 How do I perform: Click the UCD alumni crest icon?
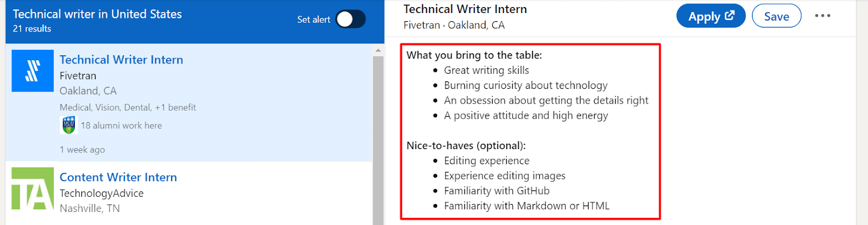point(68,125)
